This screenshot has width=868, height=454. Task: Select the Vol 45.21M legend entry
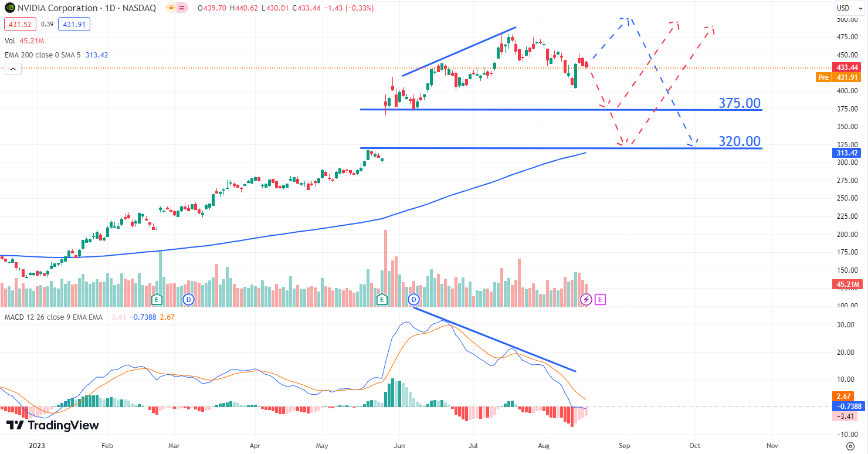[x=24, y=40]
